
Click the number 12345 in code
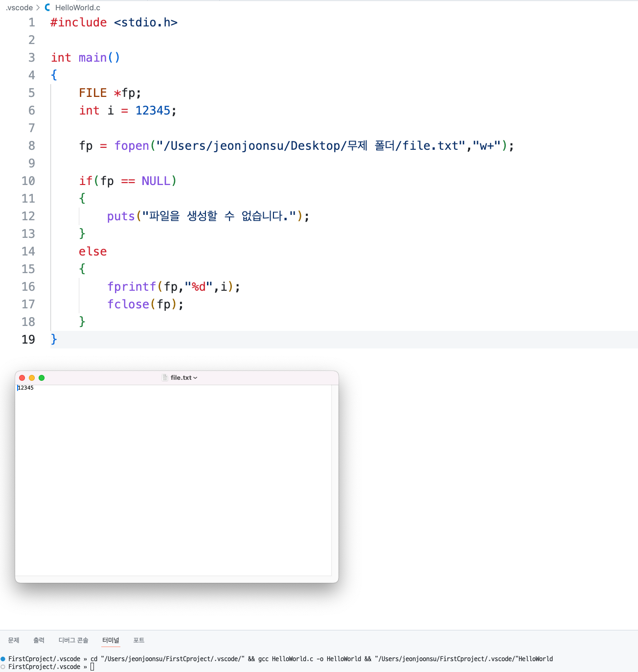point(153,111)
